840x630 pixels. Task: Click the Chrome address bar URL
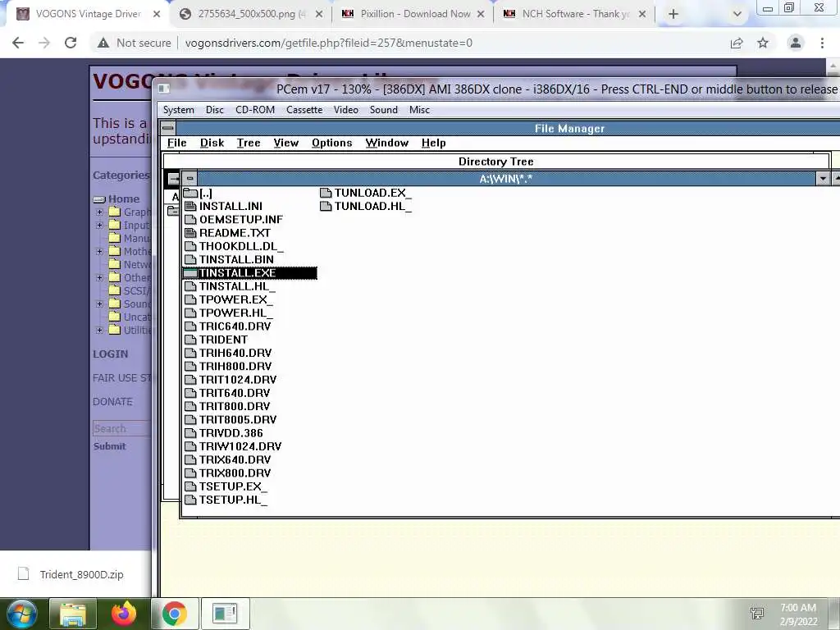click(328, 43)
